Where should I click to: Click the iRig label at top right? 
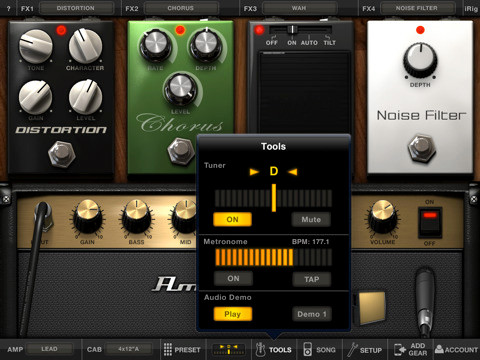[471, 9]
